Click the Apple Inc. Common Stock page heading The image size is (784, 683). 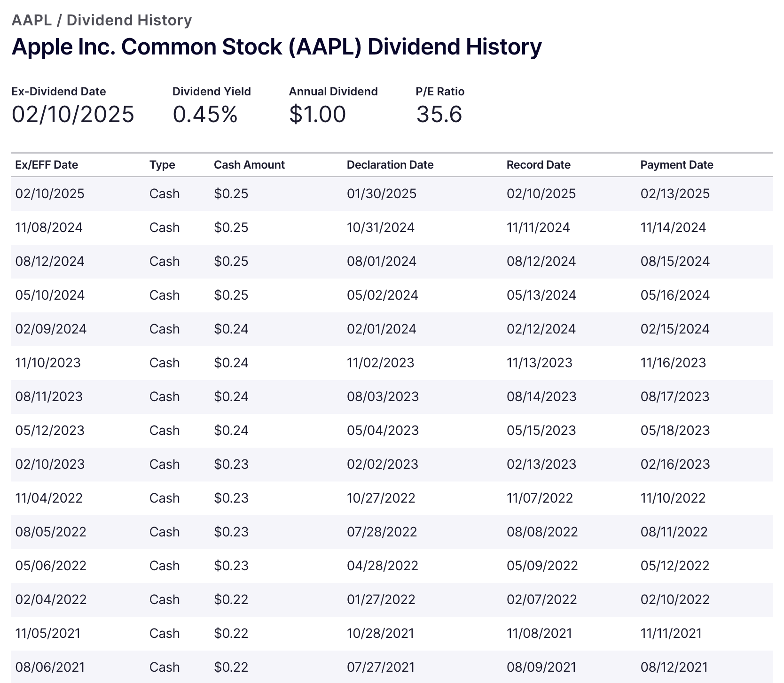276,47
